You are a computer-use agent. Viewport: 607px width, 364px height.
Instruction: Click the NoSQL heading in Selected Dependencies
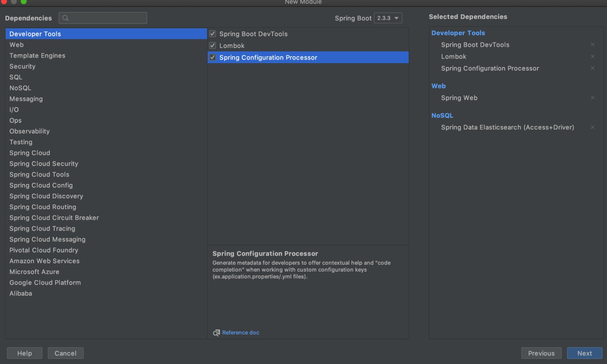pyautogui.click(x=442, y=115)
